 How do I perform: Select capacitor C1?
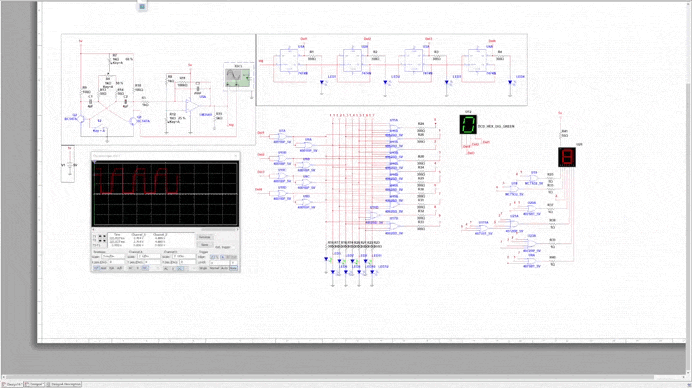[90, 102]
